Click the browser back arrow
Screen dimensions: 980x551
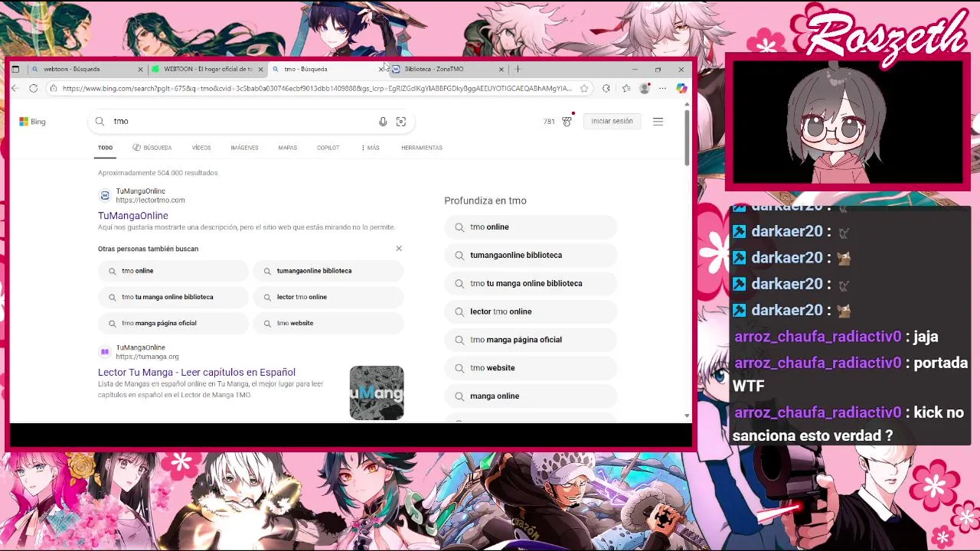pos(15,89)
